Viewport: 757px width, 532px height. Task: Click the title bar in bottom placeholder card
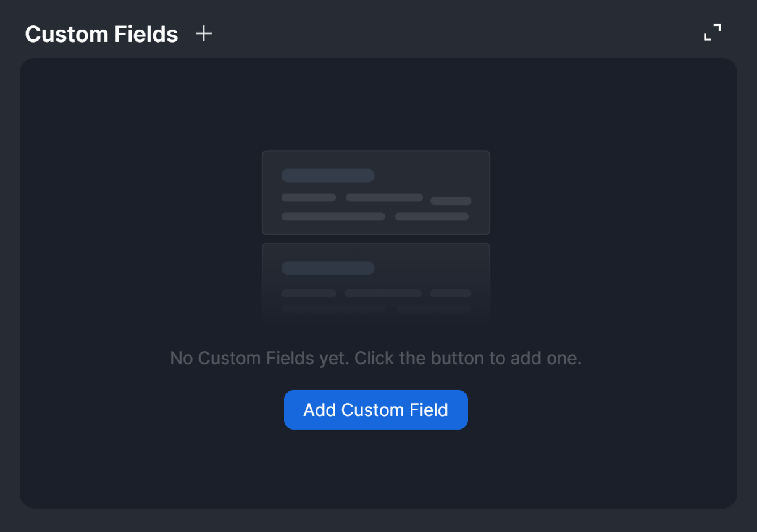(x=328, y=268)
